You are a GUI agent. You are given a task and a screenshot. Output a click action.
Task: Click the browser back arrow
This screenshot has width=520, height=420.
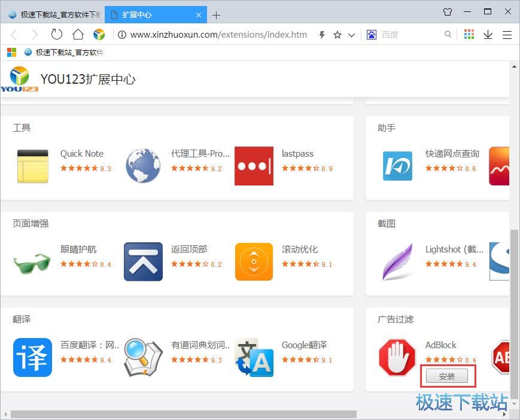14,35
